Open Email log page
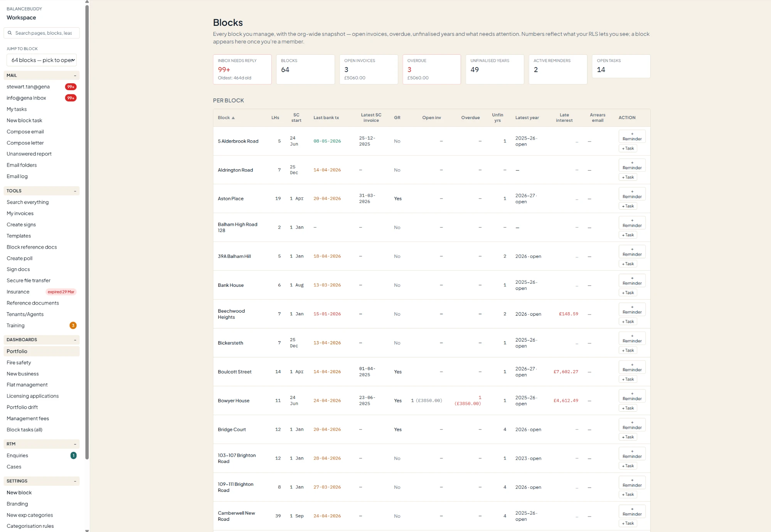 (17, 176)
